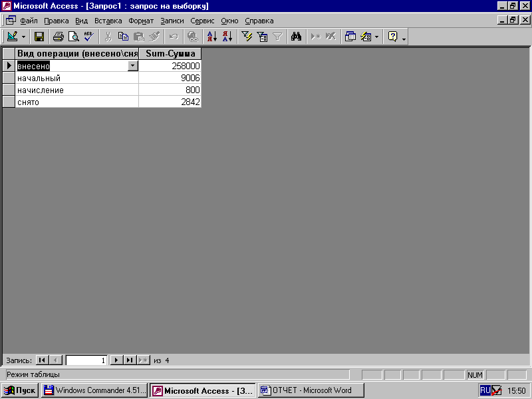Sort ascending with the A-Я icon
Screen dimensions: 532x399
point(211,37)
